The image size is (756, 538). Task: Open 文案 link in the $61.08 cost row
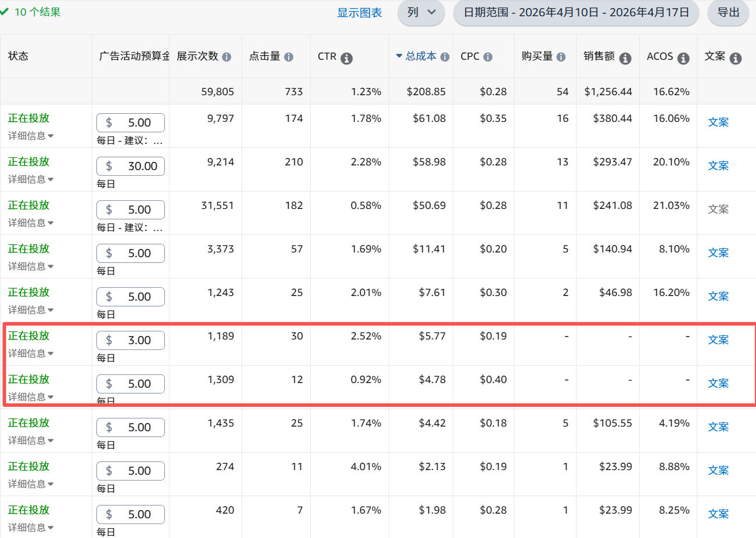pyautogui.click(x=718, y=122)
